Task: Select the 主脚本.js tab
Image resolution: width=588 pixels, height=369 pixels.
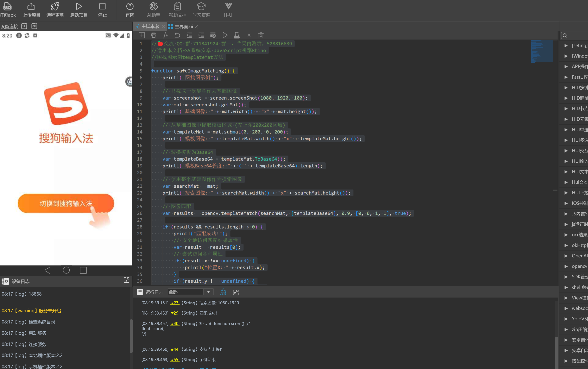Action: 150,26
